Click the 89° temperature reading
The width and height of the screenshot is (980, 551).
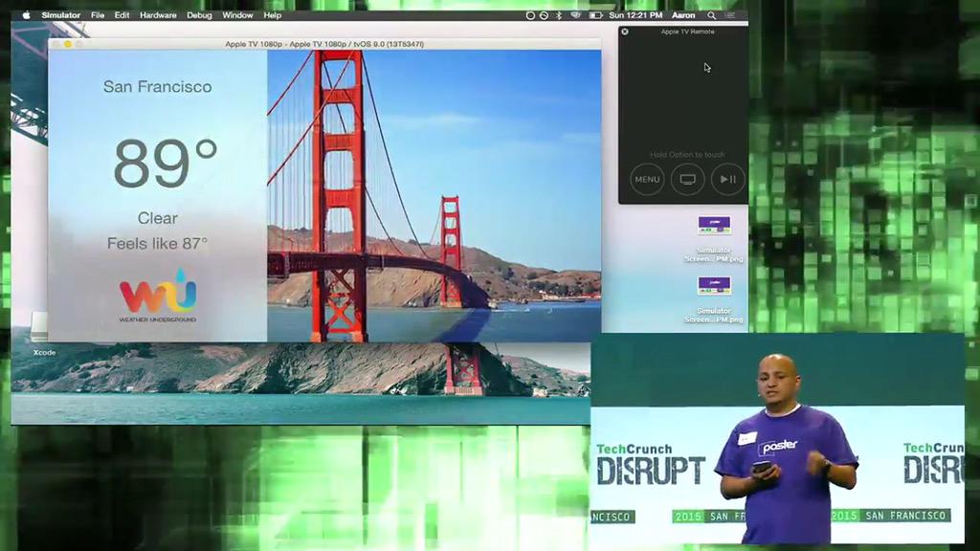click(165, 163)
